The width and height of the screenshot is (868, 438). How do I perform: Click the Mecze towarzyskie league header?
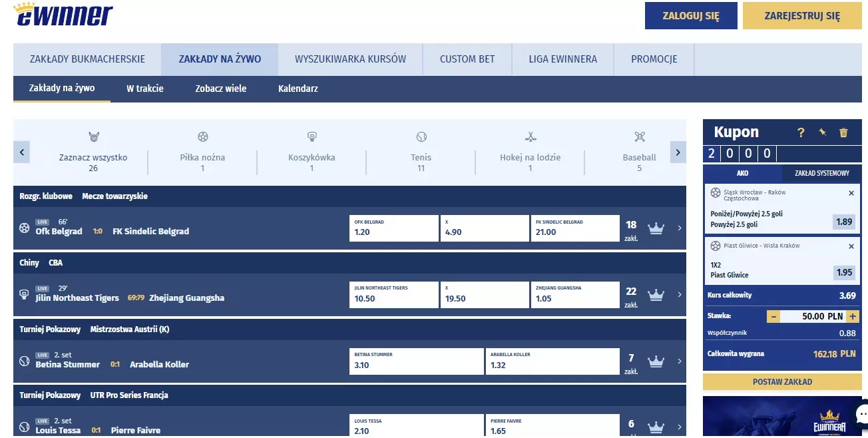point(115,196)
